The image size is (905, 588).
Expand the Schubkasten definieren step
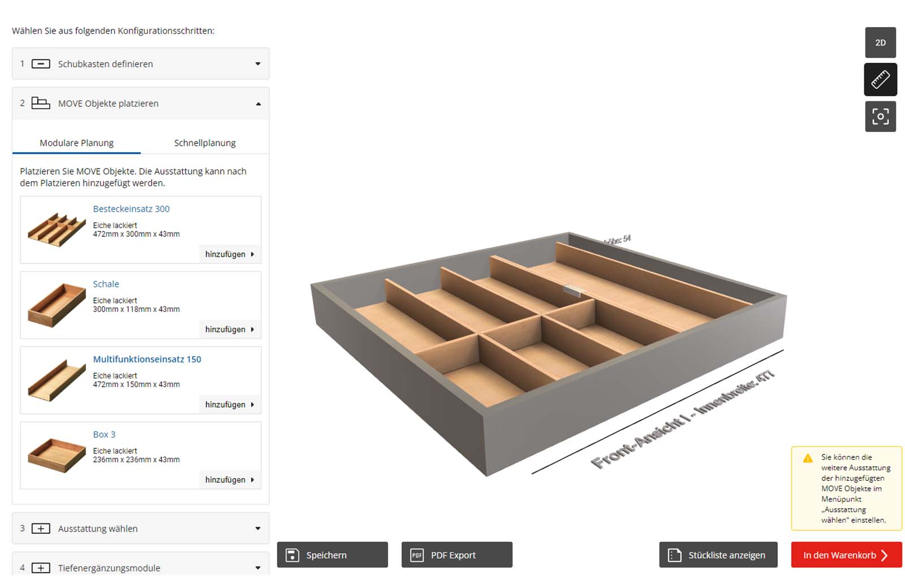[x=259, y=64]
